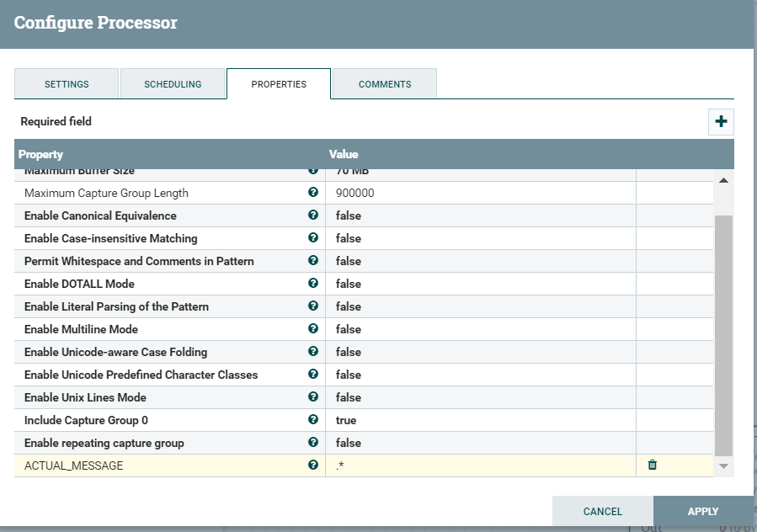Viewport: 757px width, 532px height.
Task: Click help icon next to Include Capture Group 0
Action: click(313, 420)
